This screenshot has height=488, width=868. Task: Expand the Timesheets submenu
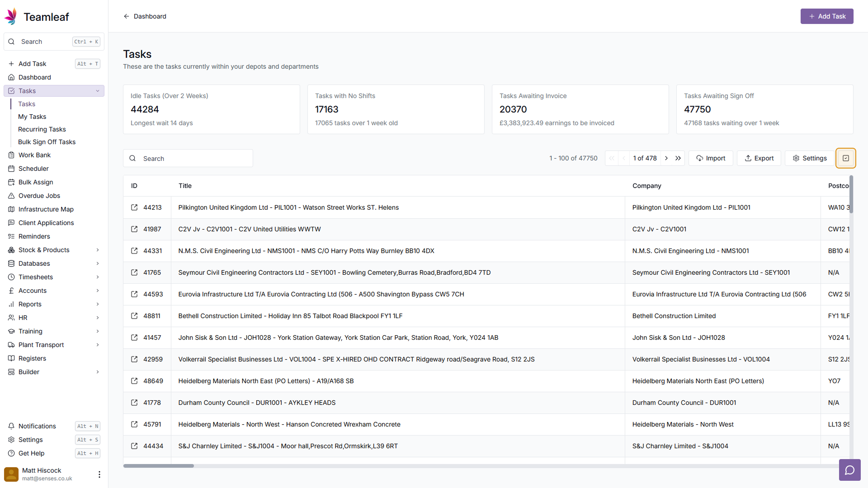pyautogui.click(x=98, y=277)
